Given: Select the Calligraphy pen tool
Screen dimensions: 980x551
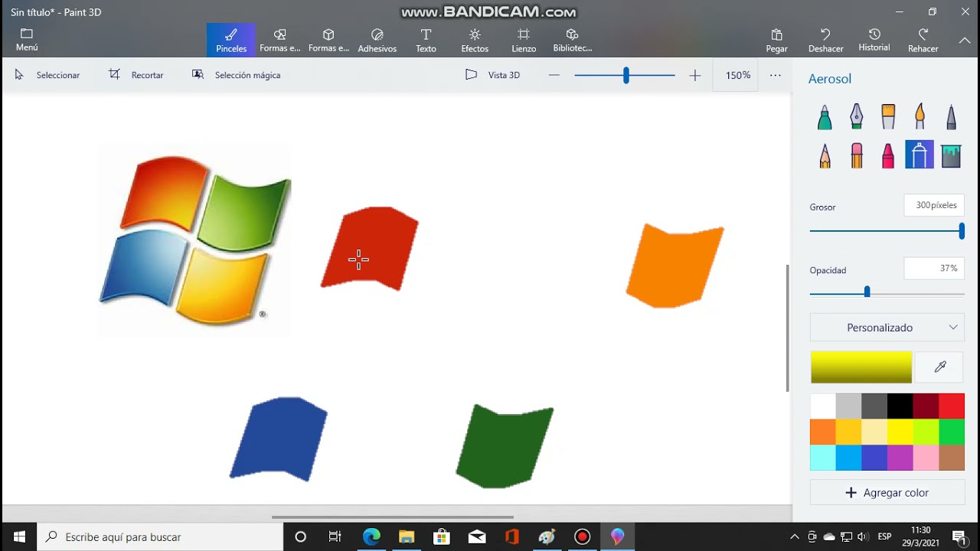Looking at the screenshot, I should pyautogui.click(x=856, y=117).
